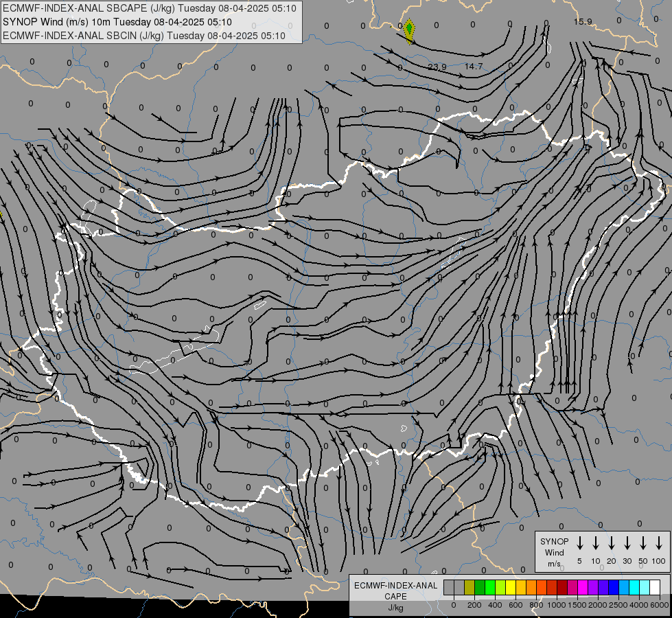Click the SYNOP Wind 10m title line
672x618 pixels.
(117, 22)
